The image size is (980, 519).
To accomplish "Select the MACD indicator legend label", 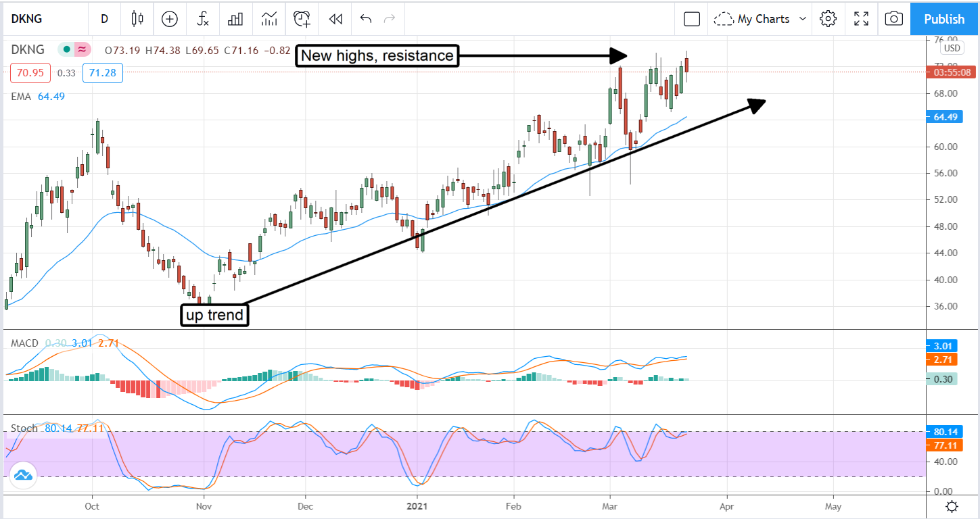I will coord(24,343).
